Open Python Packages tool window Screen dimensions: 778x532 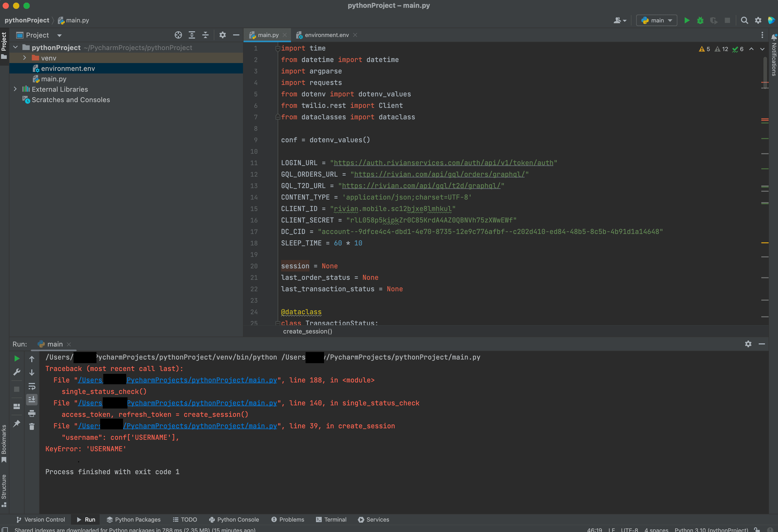click(133, 519)
